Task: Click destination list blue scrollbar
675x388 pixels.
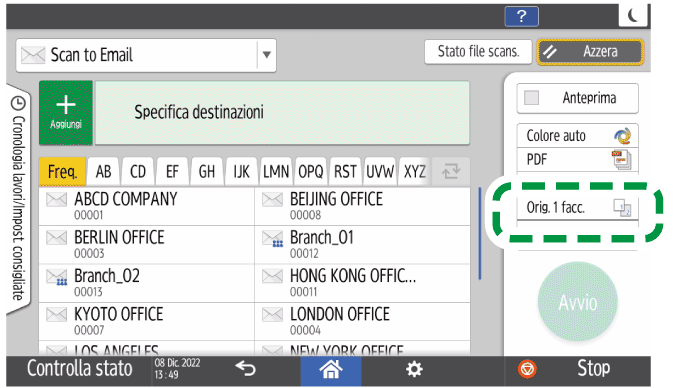Action: click(480, 233)
